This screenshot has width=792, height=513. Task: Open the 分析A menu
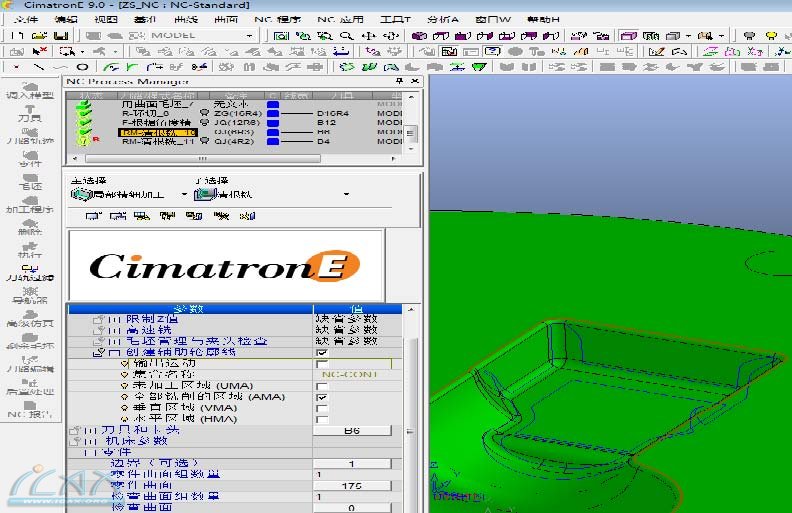click(442, 19)
